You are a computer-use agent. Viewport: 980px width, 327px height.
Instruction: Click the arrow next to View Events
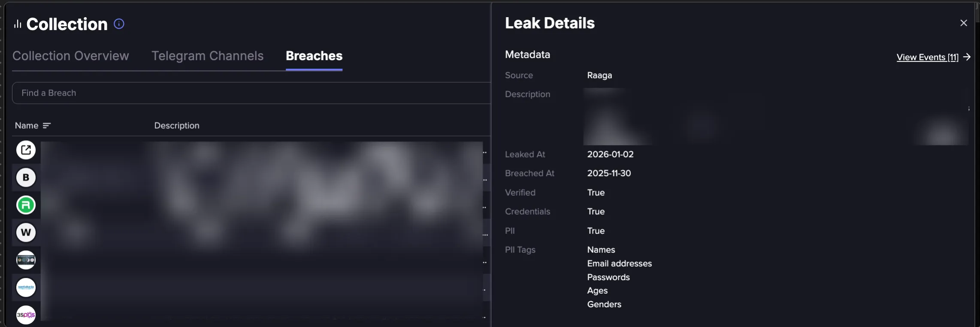click(x=967, y=57)
